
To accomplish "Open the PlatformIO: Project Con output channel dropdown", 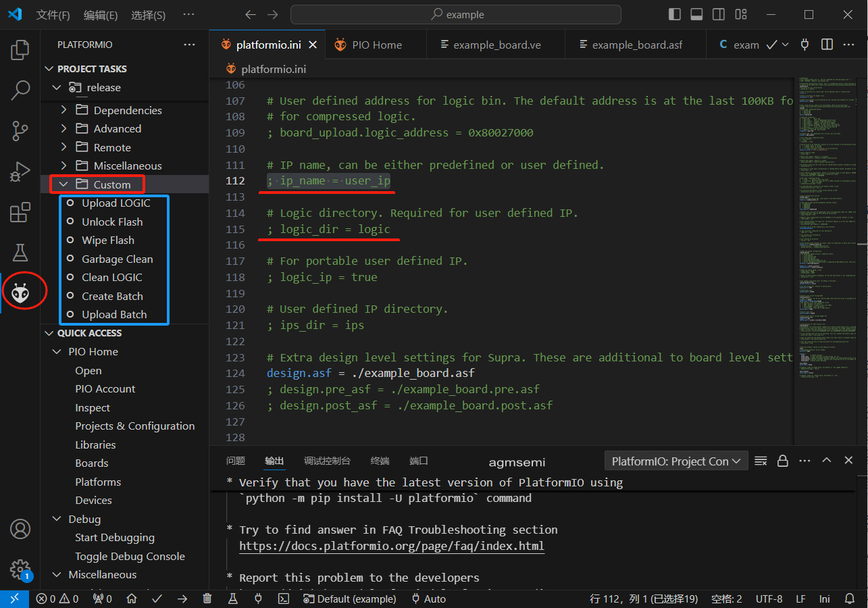I will [x=676, y=461].
